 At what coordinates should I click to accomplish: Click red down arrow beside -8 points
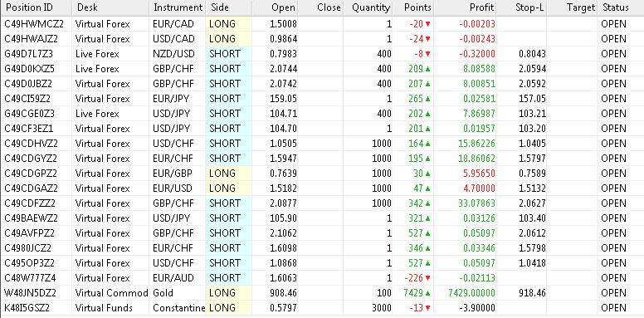427,54
